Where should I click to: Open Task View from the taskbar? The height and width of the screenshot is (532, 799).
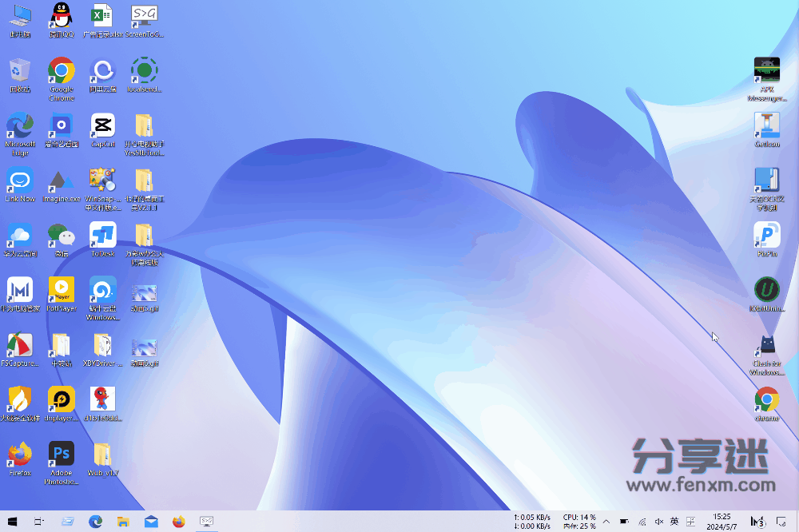39,522
